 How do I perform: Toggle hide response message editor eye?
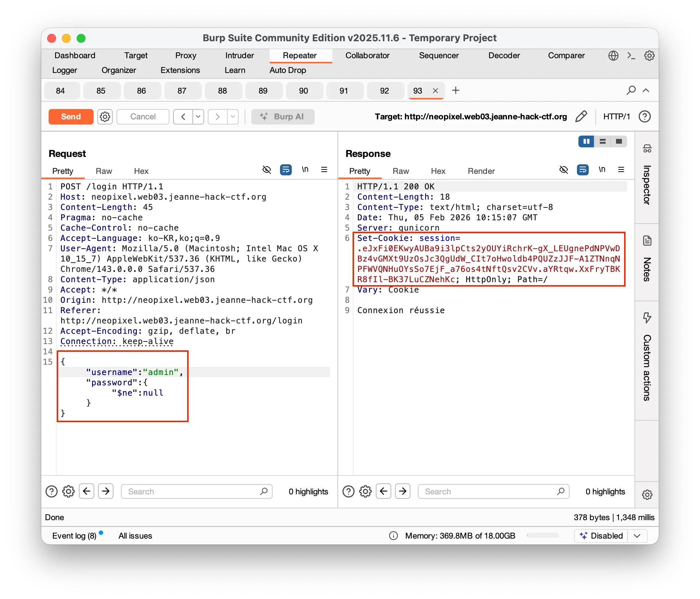pyautogui.click(x=564, y=170)
